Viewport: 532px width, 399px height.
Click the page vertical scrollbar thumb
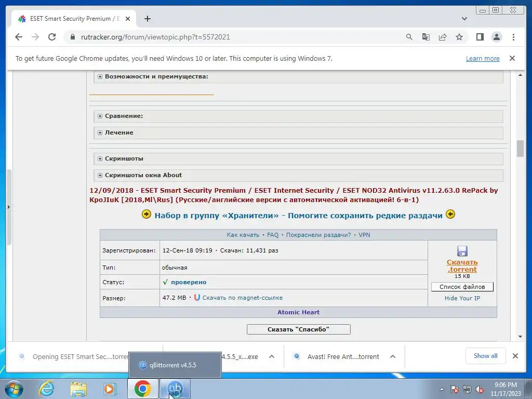tap(520, 149)
